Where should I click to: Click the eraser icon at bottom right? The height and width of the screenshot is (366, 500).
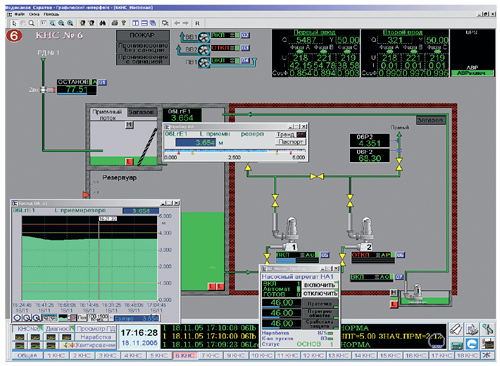(456, 329)
